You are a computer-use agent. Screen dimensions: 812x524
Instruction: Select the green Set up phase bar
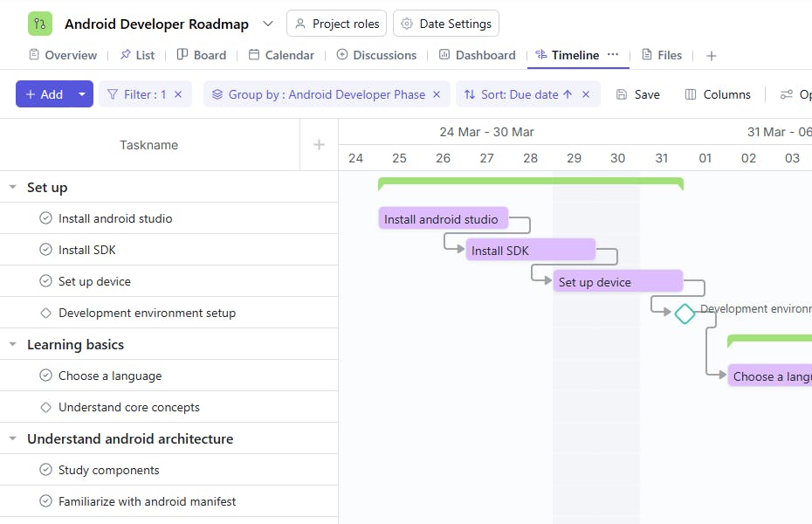[x=530, y=182]
